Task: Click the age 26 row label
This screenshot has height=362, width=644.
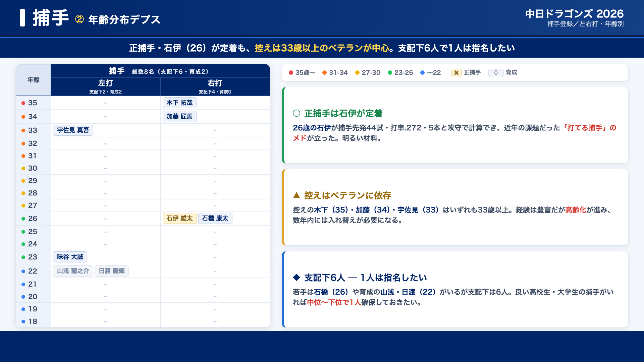Action: coord(33,219)
